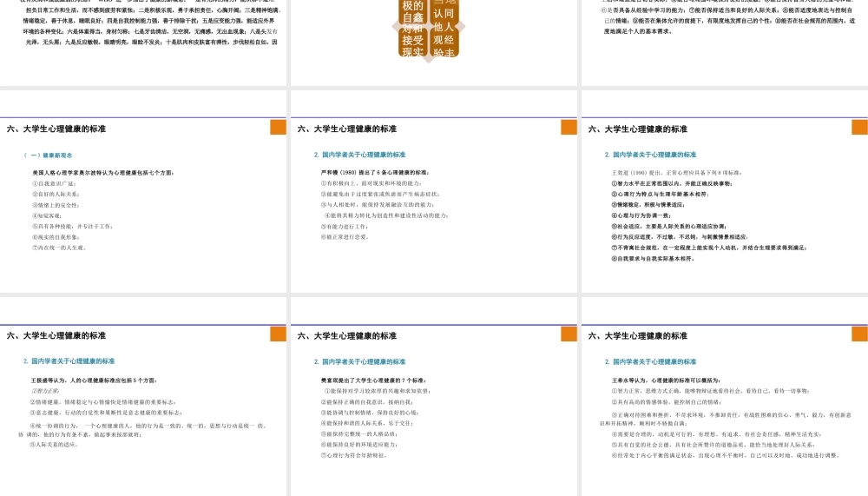This screenshot has height=496, width=868.
Task: Click the title above '（一）健康新观念'
Action: 56,129
